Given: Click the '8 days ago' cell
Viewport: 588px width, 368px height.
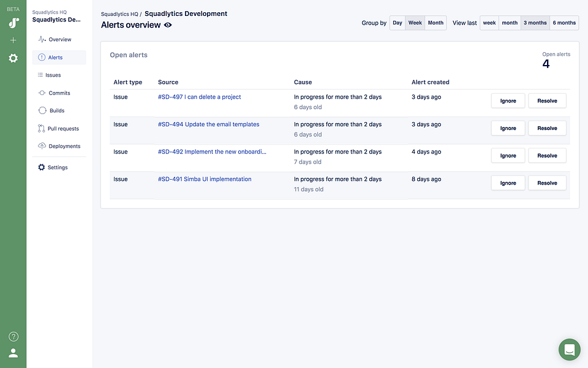Looking at the screenshot, I should 426,179.
